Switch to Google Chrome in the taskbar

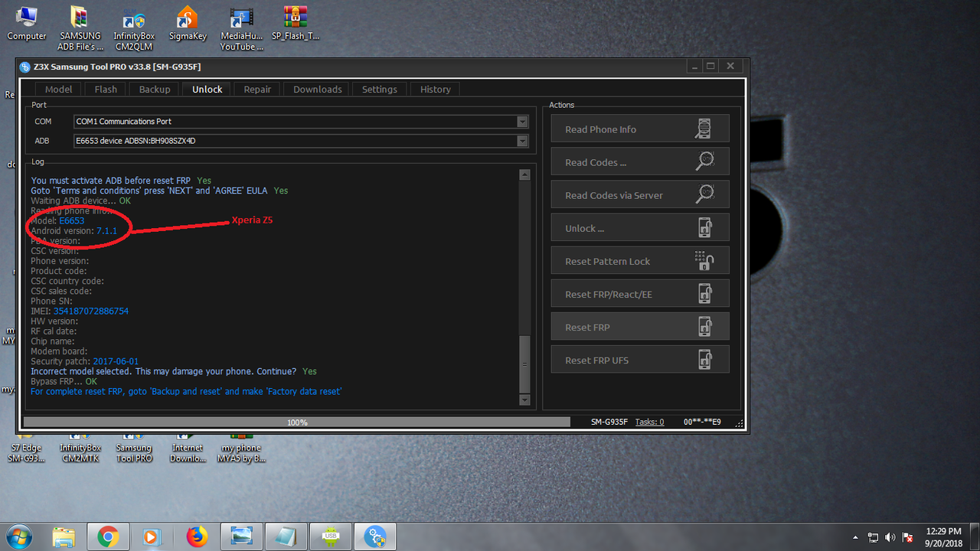click(x=108, y=536)
